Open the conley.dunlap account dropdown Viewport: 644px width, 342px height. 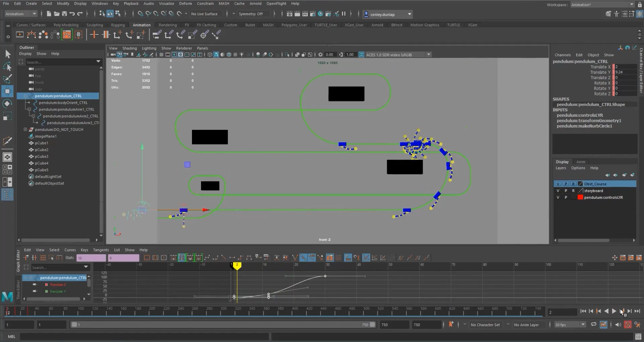388,14
